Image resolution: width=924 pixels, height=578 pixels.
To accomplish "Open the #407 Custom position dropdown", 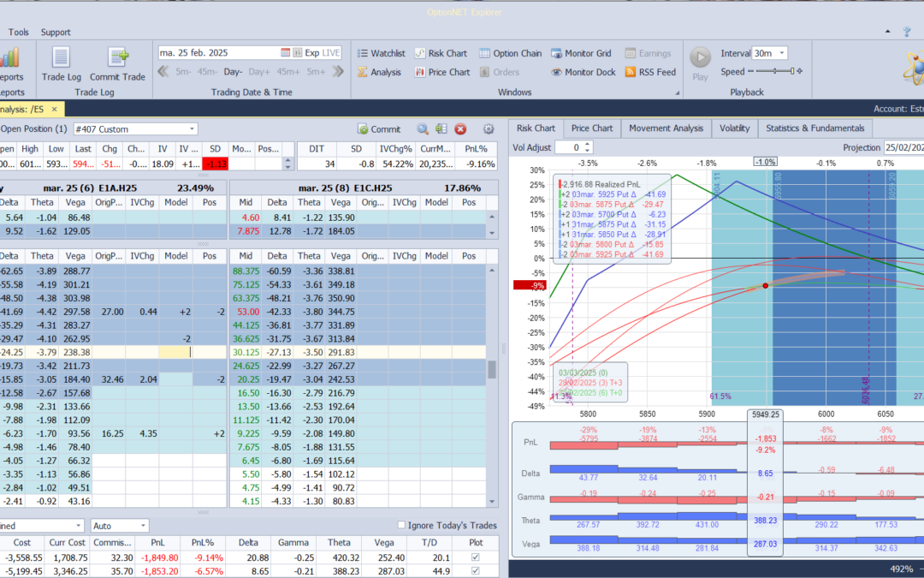I will click(x=192, y=129).
